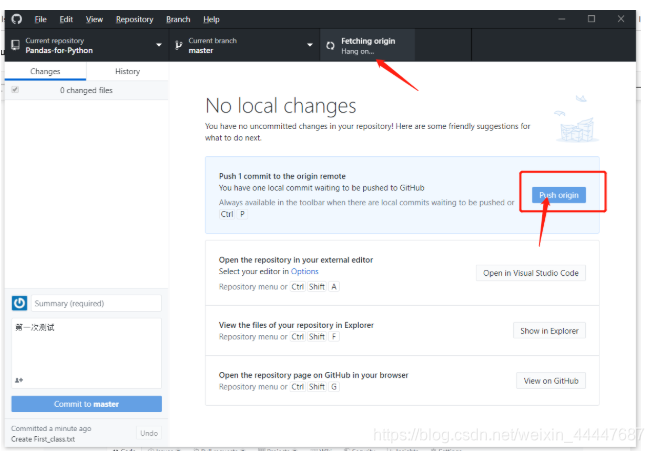The height and width of the screenshot is (453, 654).
Task: Close the GitHub Desktop window
Action: coord(621,19)
